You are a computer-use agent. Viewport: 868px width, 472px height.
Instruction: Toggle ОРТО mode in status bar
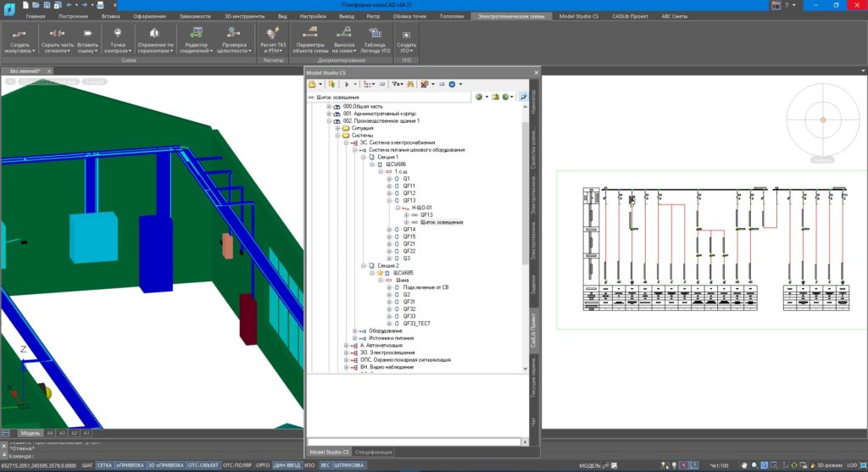tap(262, 465)
